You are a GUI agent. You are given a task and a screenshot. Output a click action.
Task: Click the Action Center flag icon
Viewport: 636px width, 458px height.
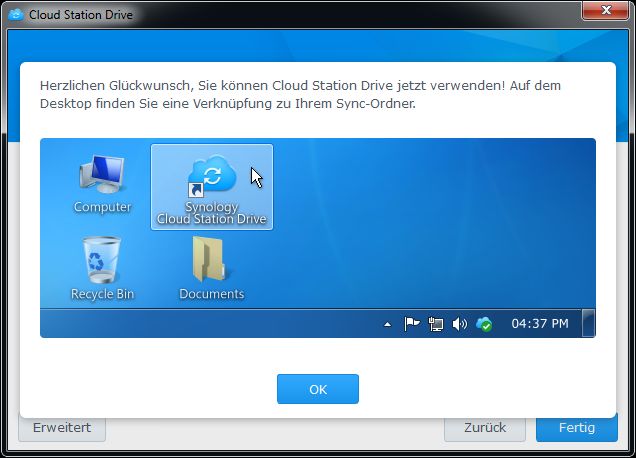tap(412, 324)
